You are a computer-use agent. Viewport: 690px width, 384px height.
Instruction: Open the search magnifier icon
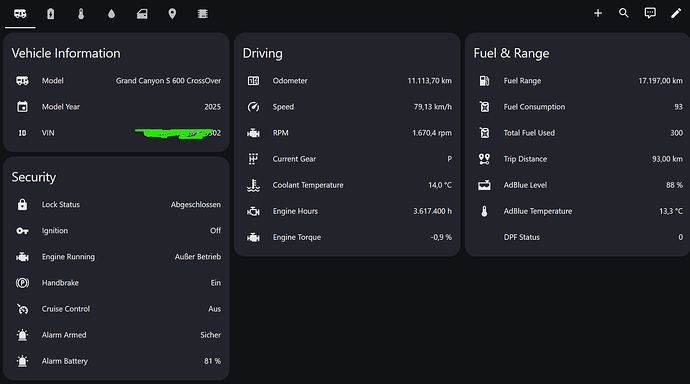(x=624, y=13)
